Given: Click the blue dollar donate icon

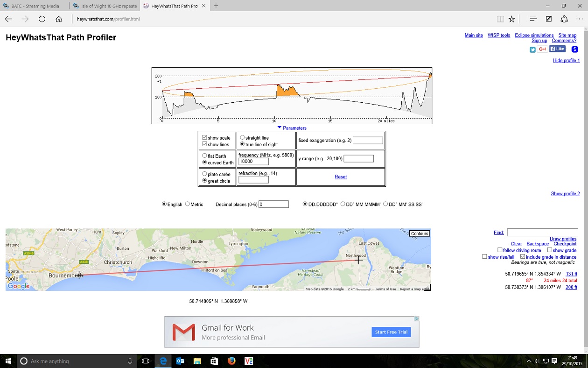Looking at the screenshot, I should point(575,49).
